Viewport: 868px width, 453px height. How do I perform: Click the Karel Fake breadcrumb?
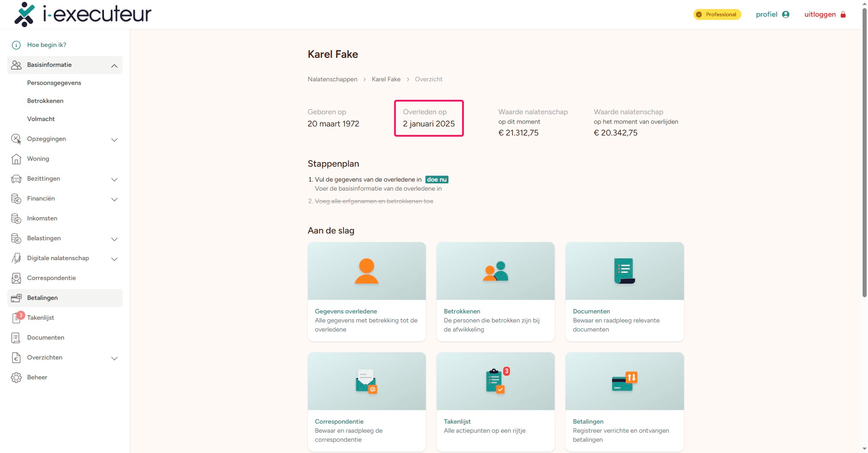[386, 79]
